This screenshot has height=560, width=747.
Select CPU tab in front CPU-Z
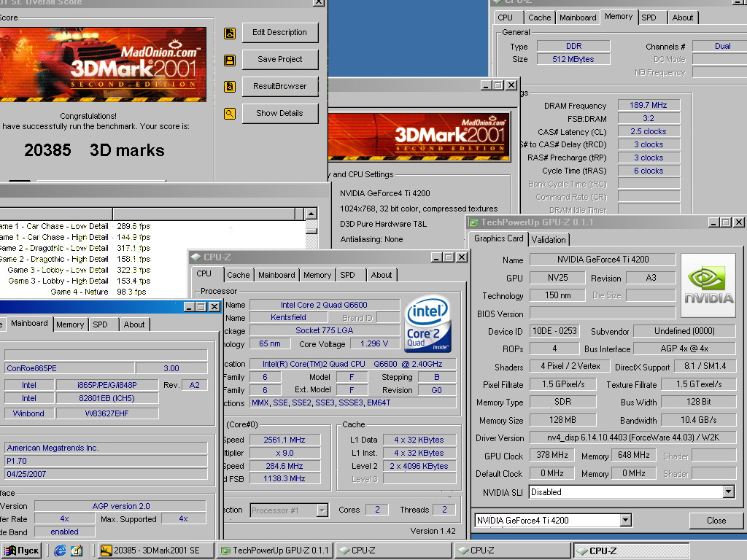204,274
